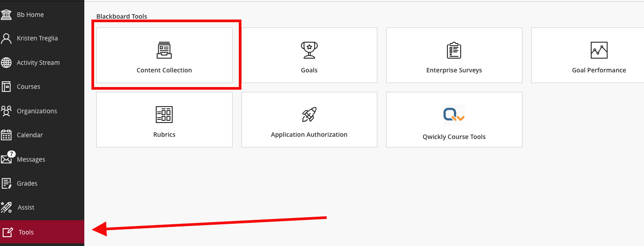Open the Goals tool
This screenshot has height=246, width=644.
pos(309,55)
